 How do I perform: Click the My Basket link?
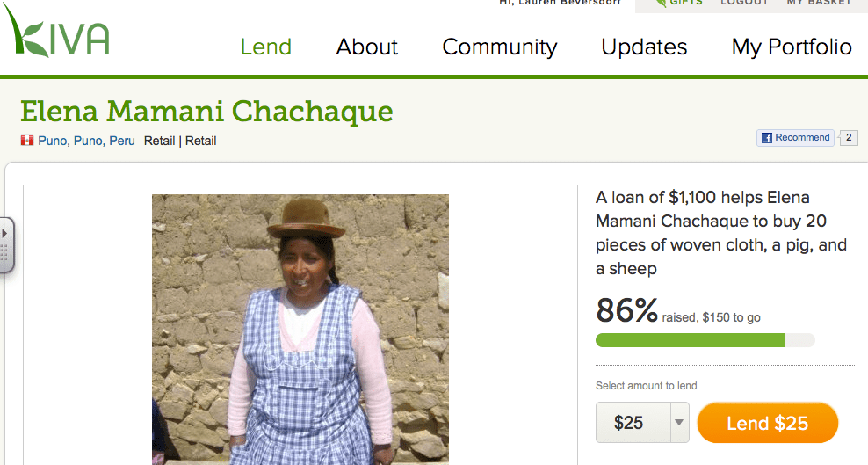(819, 3)
